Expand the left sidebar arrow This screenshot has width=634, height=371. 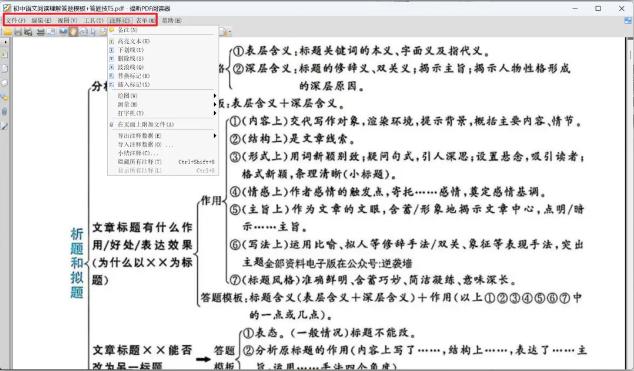[5, 42]
